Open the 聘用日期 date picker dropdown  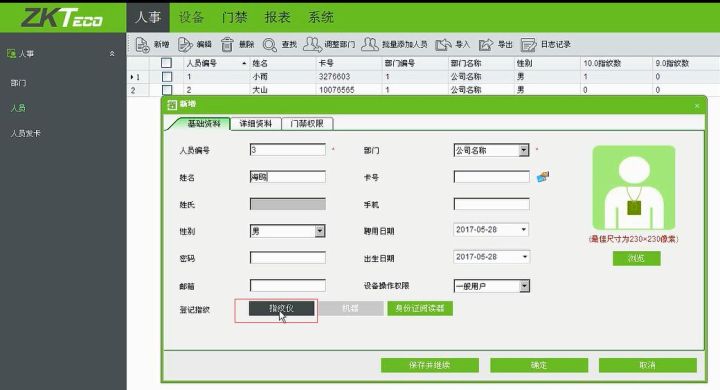click(523, 229)
